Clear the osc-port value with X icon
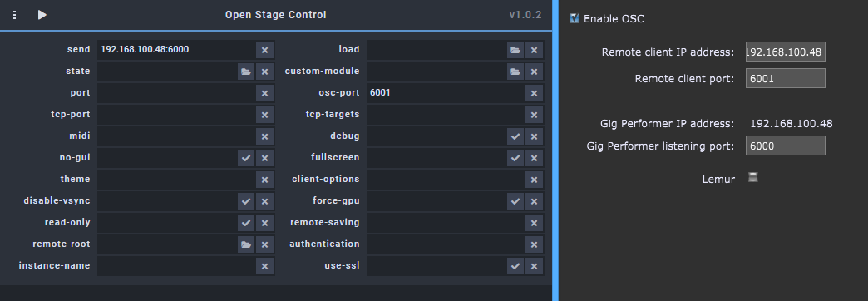Viewport: 868px width, 301px height. pos(535,93)
